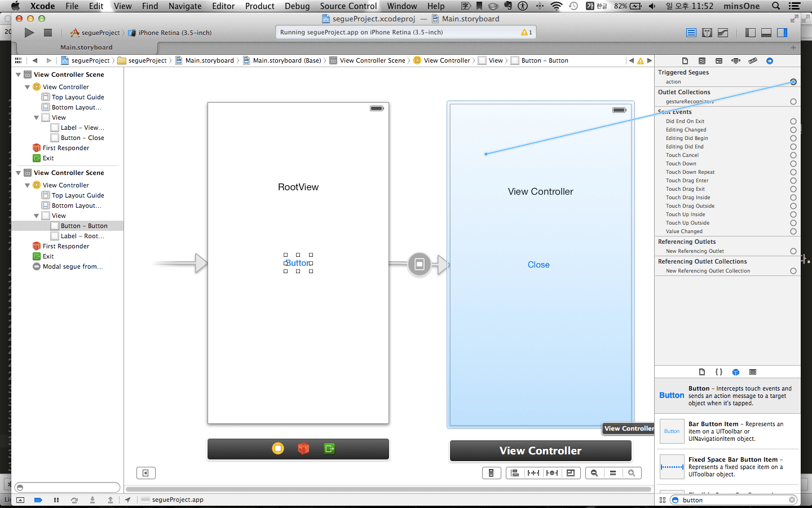Select the modal segue icon between scenes
The image size is (812, 508).
click(x=420, y=264)
